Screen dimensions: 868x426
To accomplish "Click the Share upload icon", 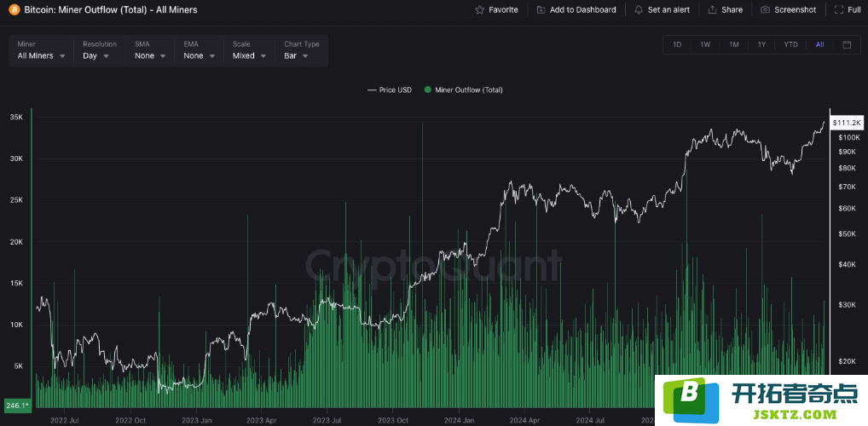I will point(713,10).
